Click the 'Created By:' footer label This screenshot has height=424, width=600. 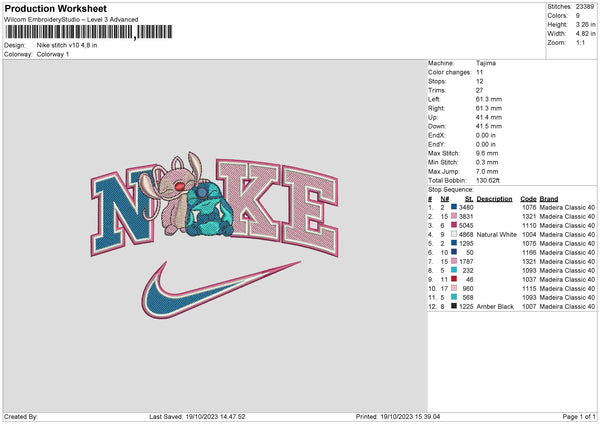[21, 417]
